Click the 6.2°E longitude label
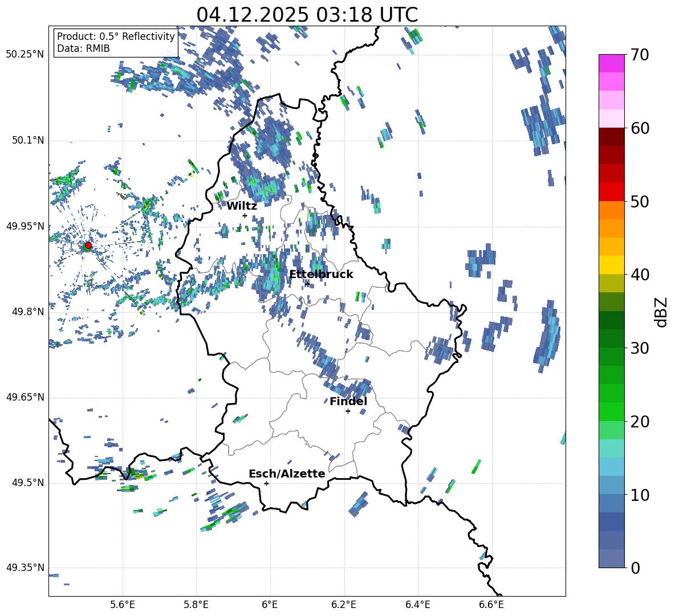675x616 pixels. tap(344, 605)
